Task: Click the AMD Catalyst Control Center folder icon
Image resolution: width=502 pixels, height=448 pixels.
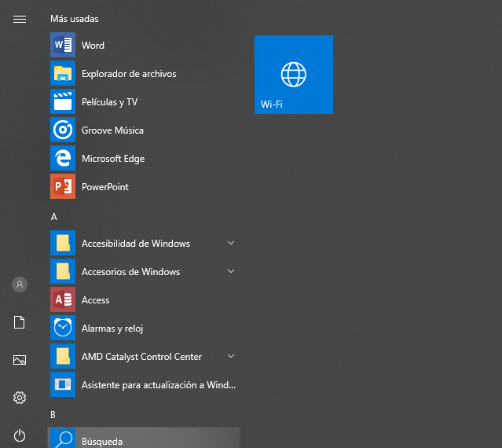Action: (x=63, y=356)
